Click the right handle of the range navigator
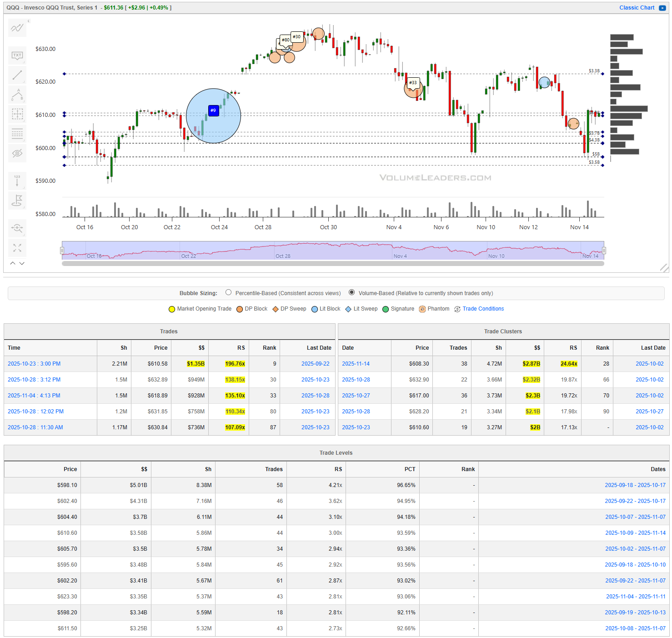This screenshot has width=672, height=638. (x=604, y=251)
